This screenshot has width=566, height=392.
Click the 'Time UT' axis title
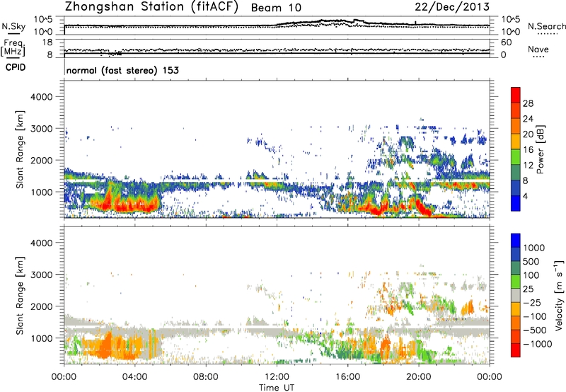pos(277,388)
